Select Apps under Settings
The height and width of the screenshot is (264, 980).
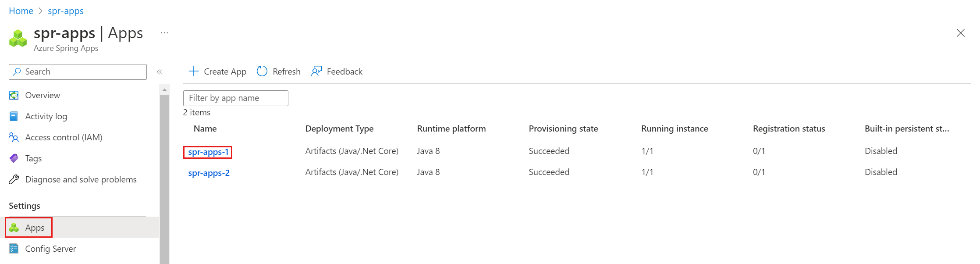[35, 228]
